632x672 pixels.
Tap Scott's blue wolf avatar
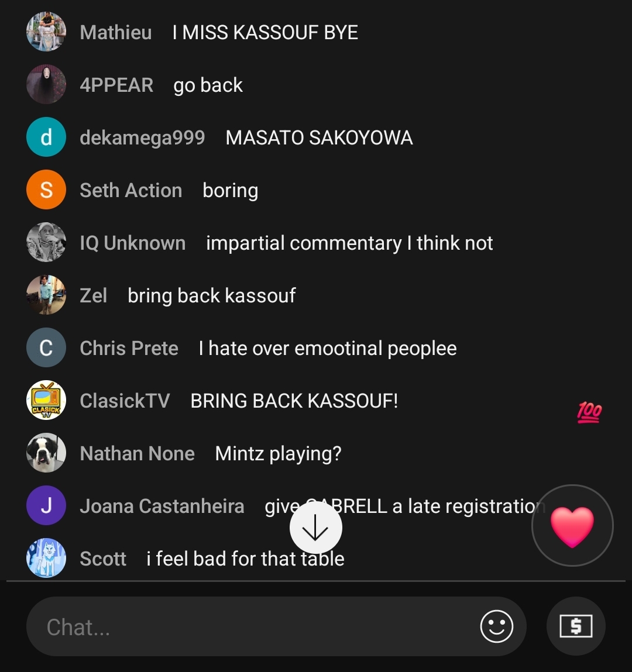coord(46,558)
